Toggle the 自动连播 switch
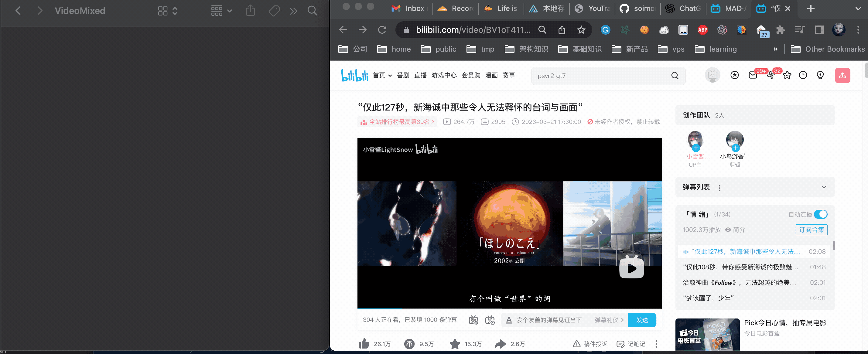 821,214
